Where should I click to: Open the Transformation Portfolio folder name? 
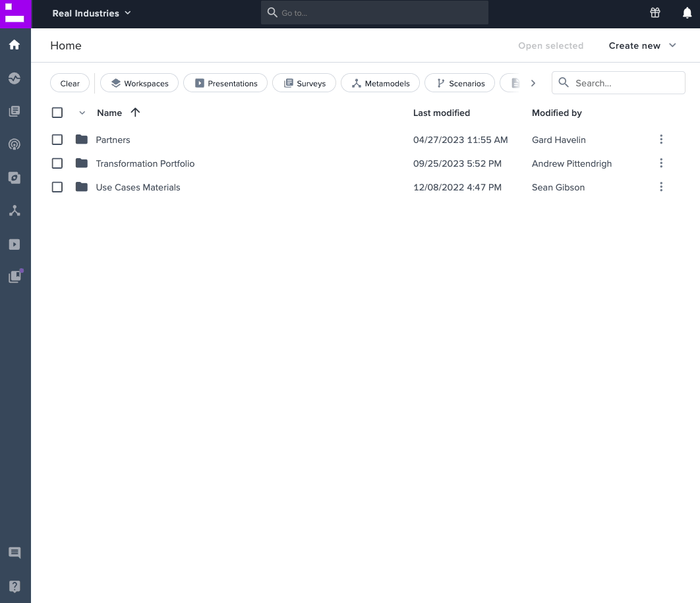pyautogui.click(x=145, y=163)
